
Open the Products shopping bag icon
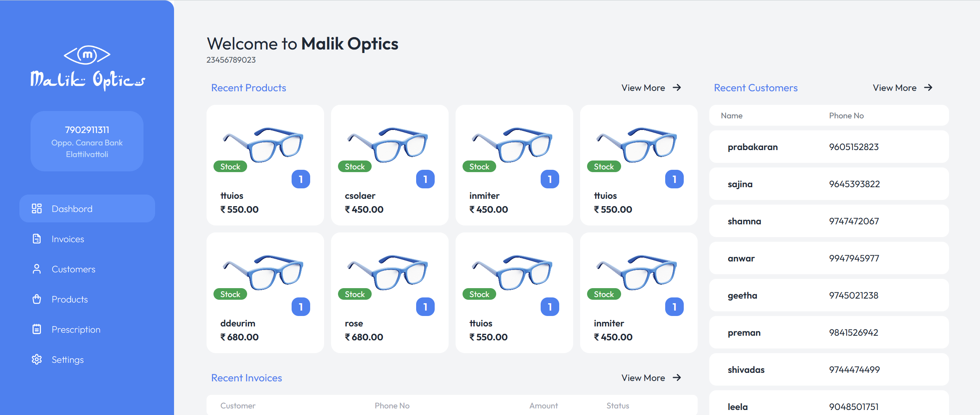37,299
